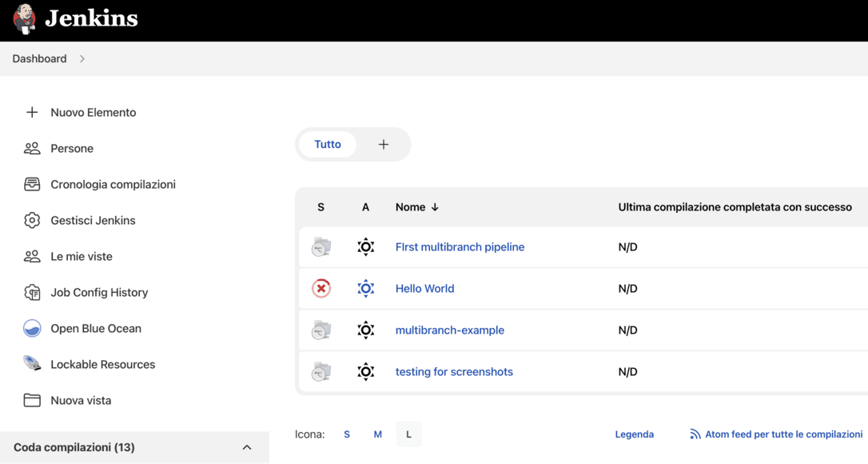
Task: Select icon size M
Action: (377, 434)
